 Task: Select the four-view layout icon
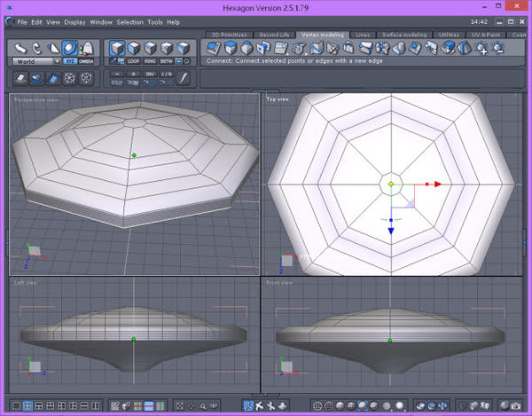point(28,405)
